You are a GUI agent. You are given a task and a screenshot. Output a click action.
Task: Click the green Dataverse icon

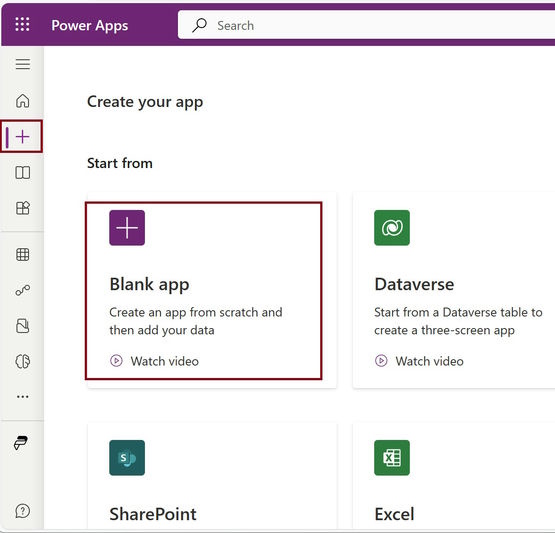click(392, 228)
